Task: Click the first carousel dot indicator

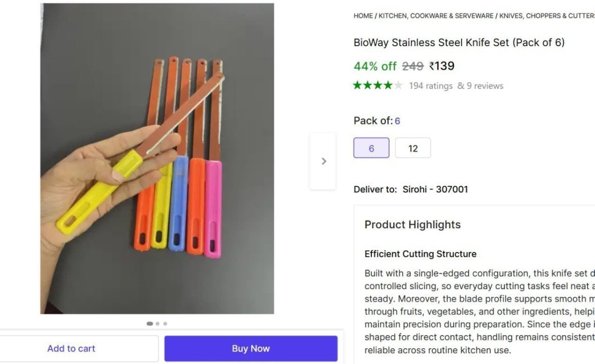Action: [x=149, y=323]
